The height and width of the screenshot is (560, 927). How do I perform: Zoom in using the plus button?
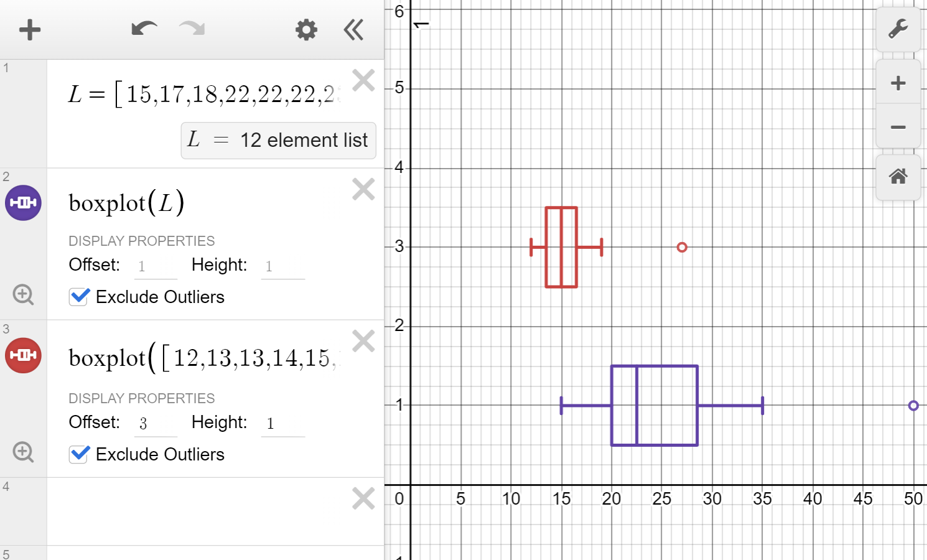click(898, 82)
